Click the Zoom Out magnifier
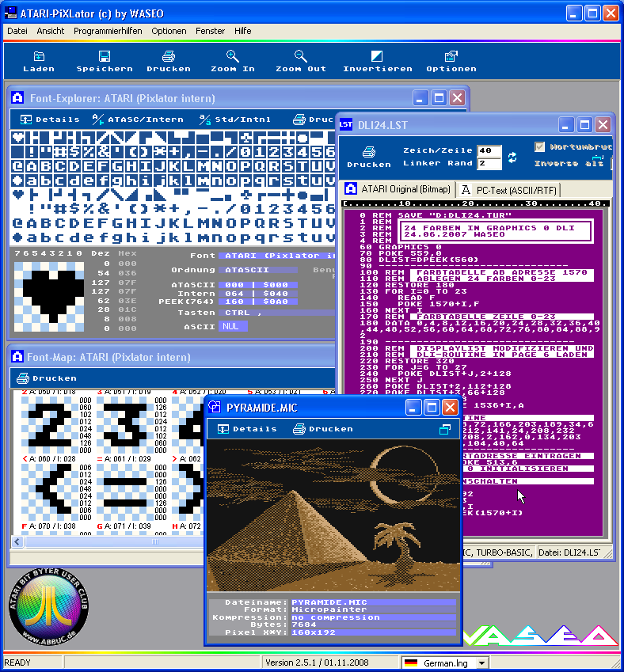Screen dimensions: 624x672 pyautogui.click(x=301, y=56)
